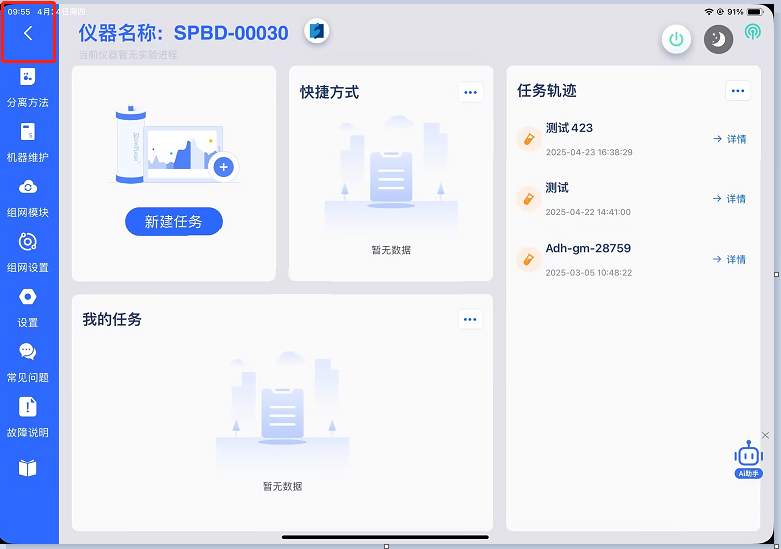781x549 pixels.
Task: Expand 我的任务 three-dot menu
Action: [x=470, y=319]
